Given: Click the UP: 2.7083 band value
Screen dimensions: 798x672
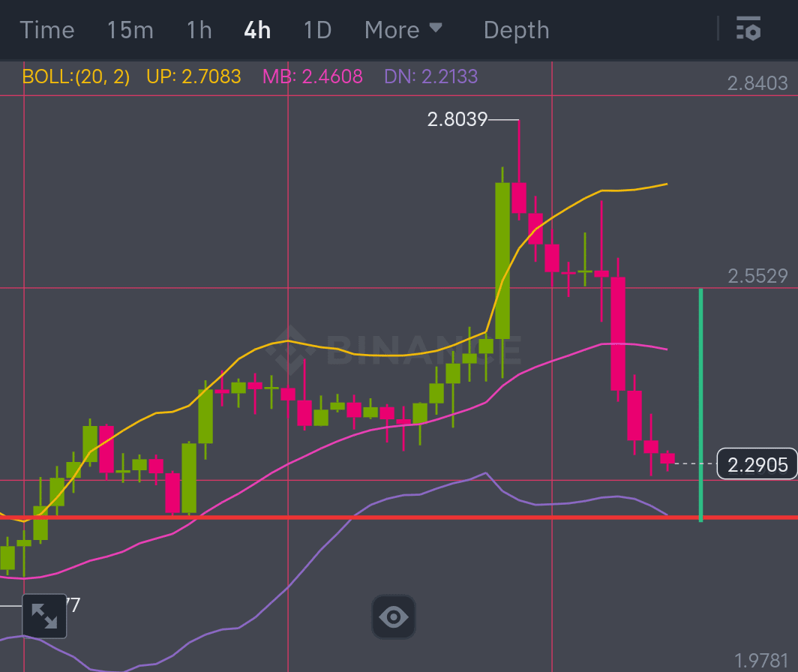Looking at the screenshot, I should 193,76.
